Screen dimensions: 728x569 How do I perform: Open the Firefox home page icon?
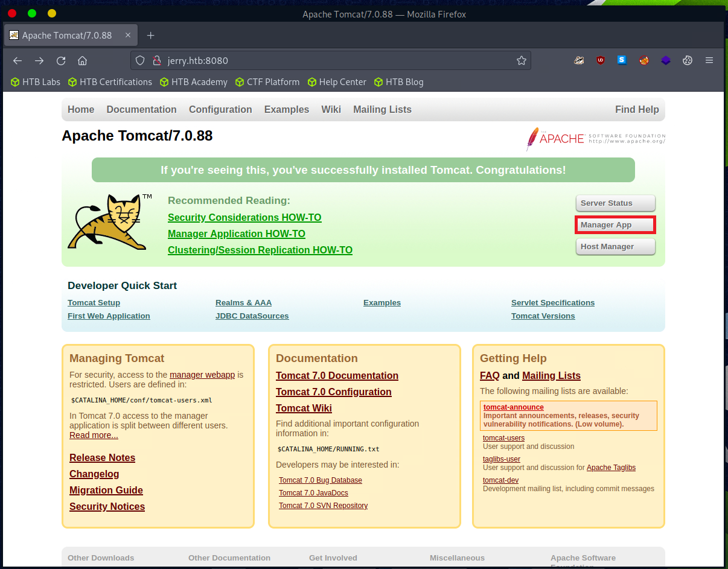click(83, 60)
